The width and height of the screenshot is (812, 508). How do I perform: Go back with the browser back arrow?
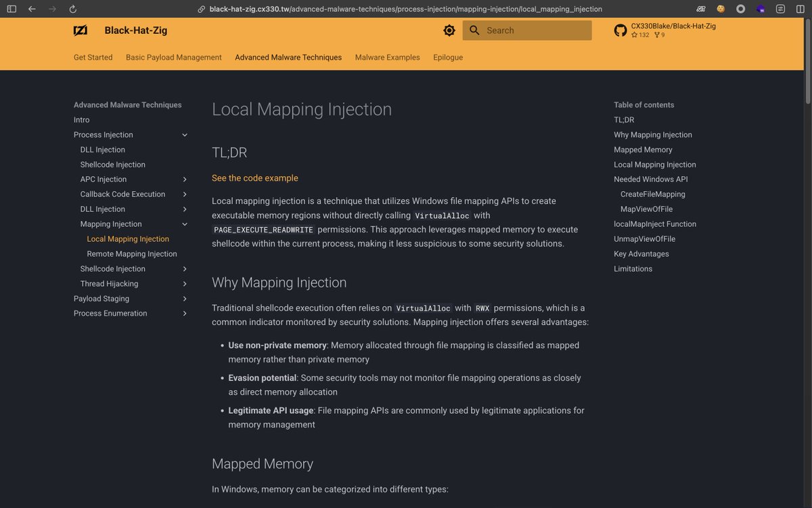point(32,9)
